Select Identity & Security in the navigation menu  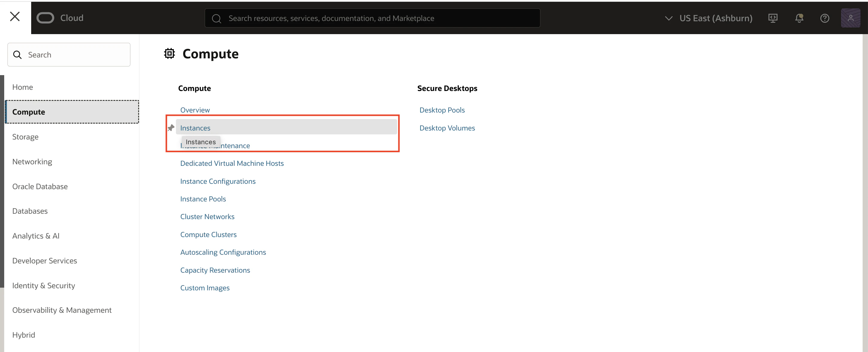tap(43, 286)
